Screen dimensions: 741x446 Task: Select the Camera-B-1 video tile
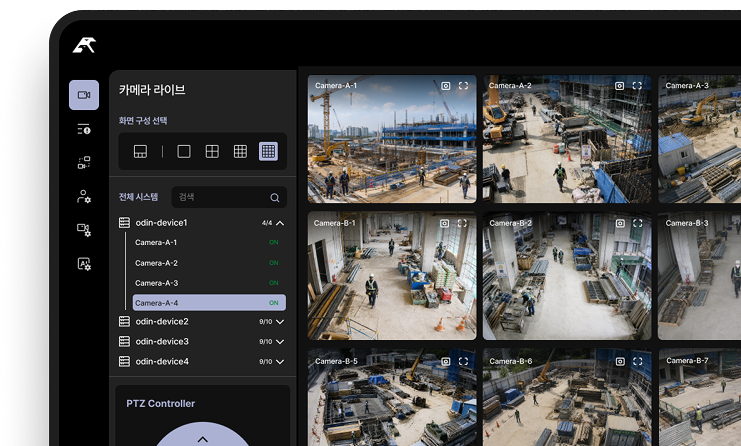click(x=392, y=275)
